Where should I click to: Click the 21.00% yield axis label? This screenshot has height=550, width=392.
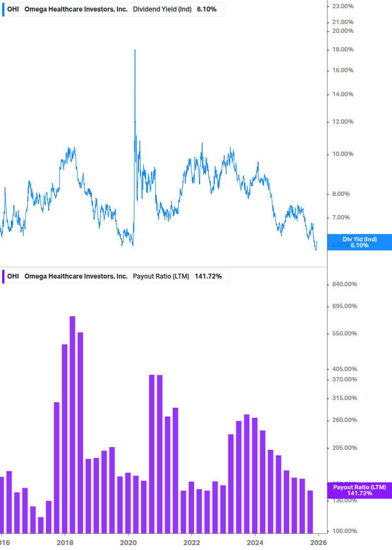click(343, 22)
